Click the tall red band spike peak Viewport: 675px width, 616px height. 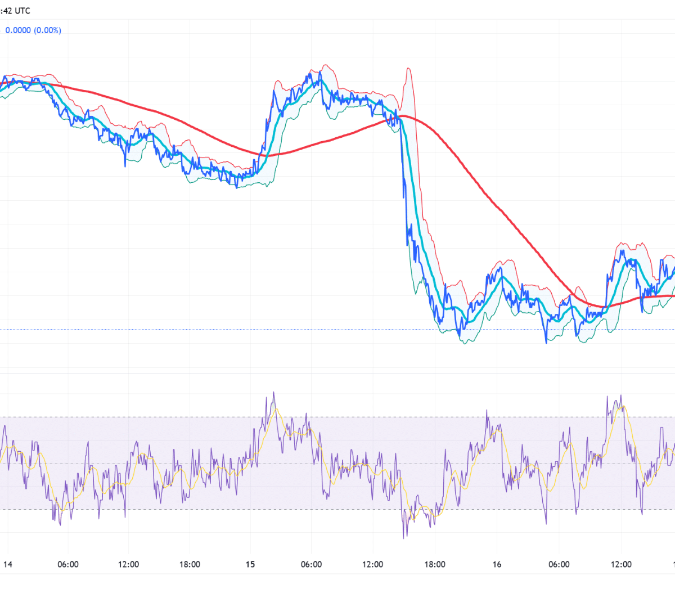[x=408, y=69]
